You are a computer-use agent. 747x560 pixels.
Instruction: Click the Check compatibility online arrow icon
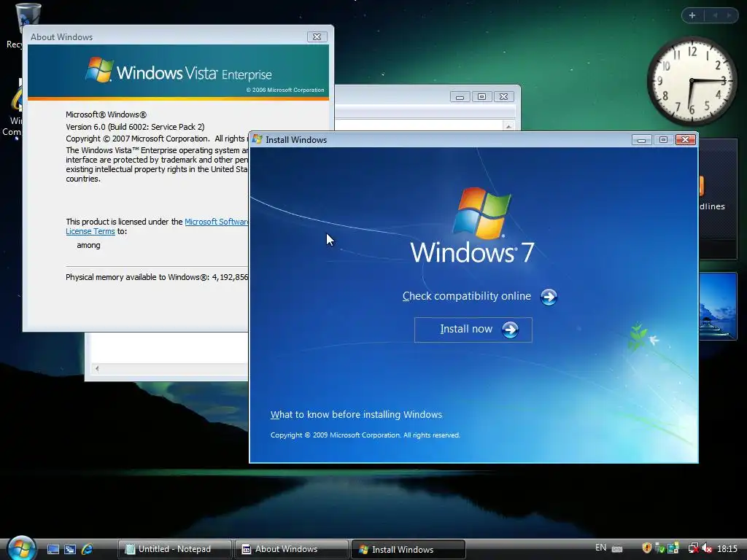549,297
